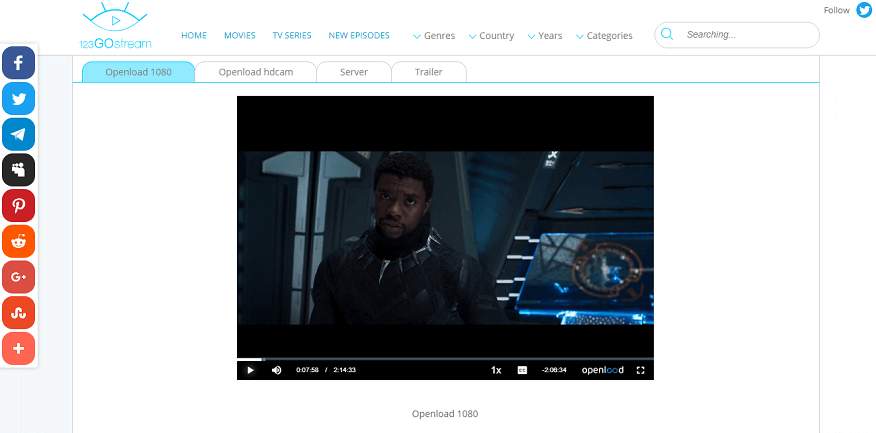Change playback speed 1x

(496, 370)
